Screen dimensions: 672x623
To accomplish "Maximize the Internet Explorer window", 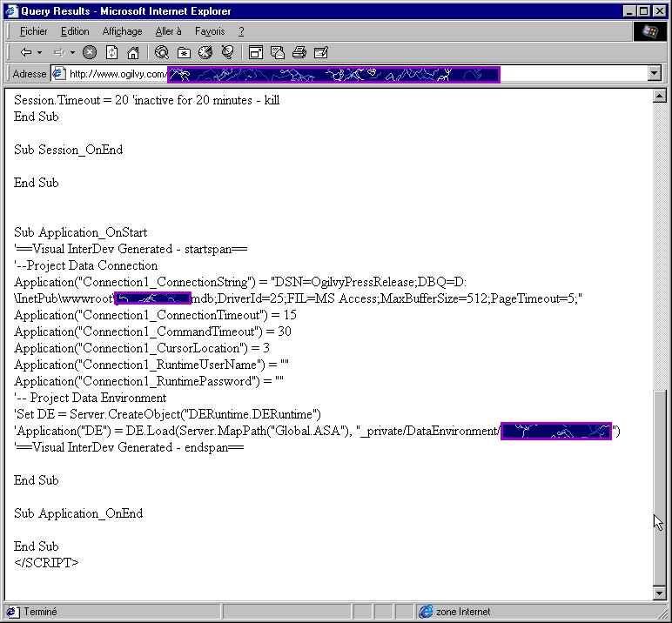I will pyautogui.click(x=644, y=11).
